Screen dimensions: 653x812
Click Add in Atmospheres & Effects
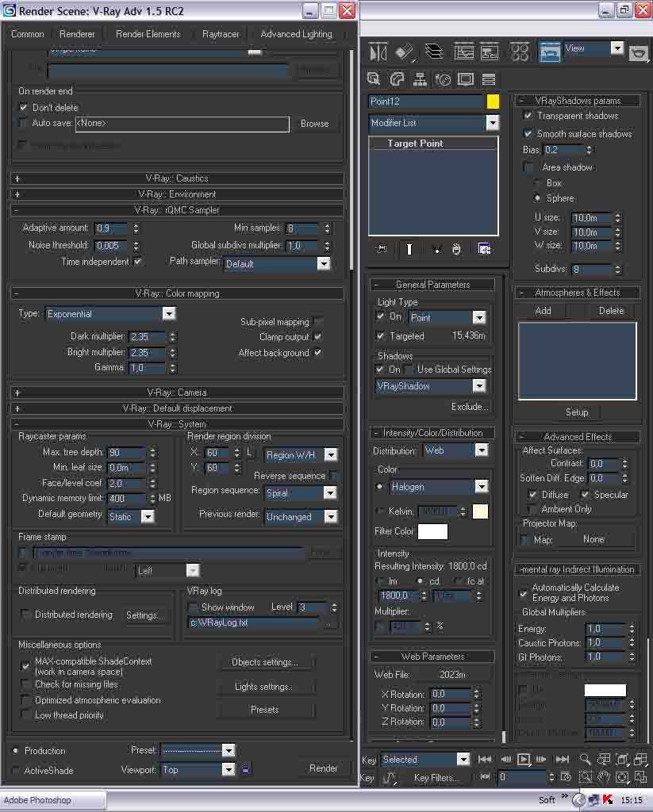click(x=544, y=311)
